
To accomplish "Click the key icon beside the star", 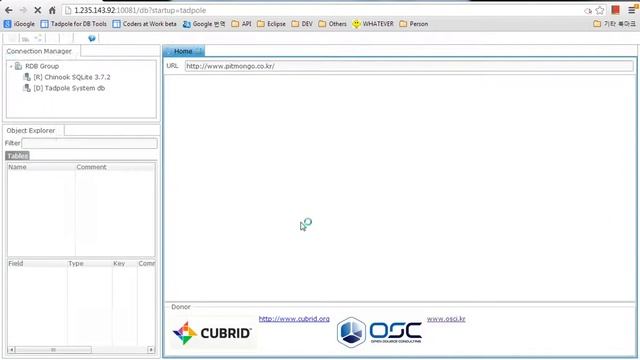I will tap(588, 11).
